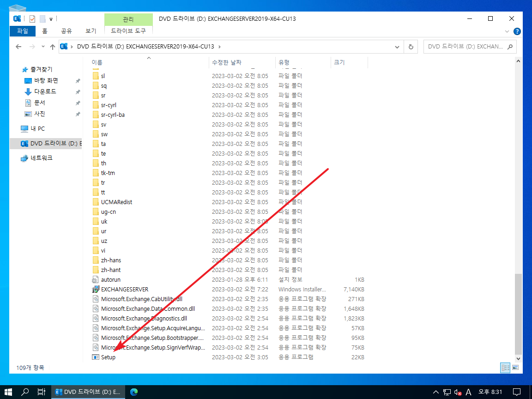This screenshot has height=399, width=532.
Task: Select the EXCHANGESERVER Windows Installer icon
Action: click(x=96, y=290)
